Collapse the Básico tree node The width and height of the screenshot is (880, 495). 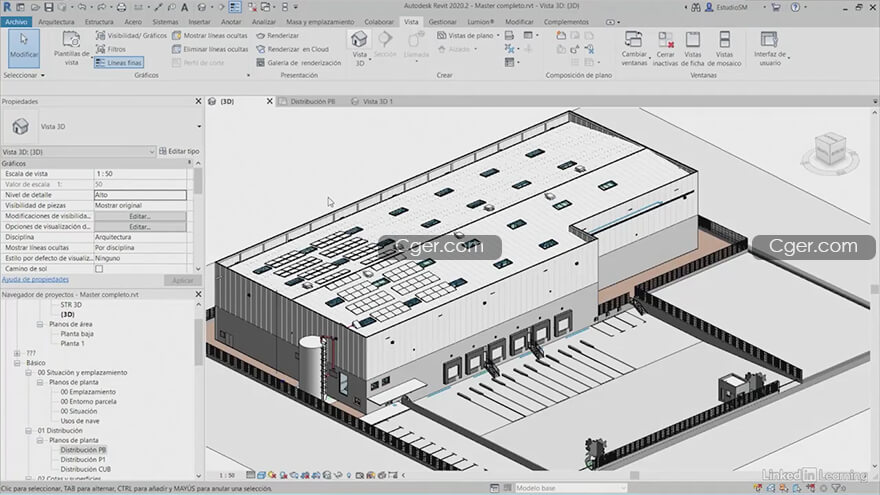point(17,363)
